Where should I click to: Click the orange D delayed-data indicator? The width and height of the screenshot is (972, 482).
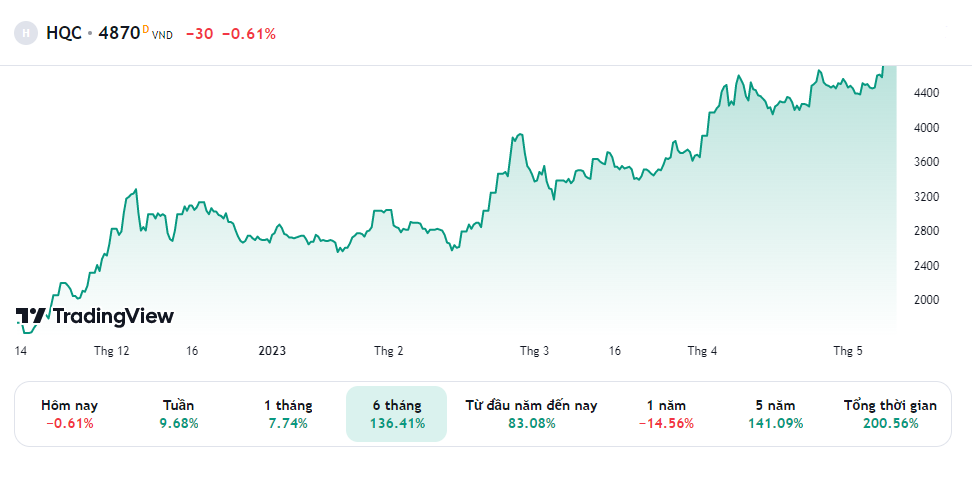coord(146,28)
